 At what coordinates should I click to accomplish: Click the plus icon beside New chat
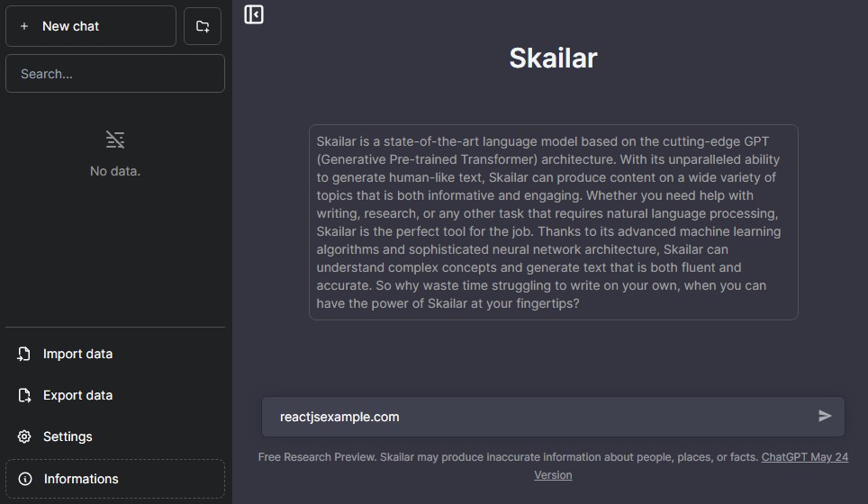[24, 27]
